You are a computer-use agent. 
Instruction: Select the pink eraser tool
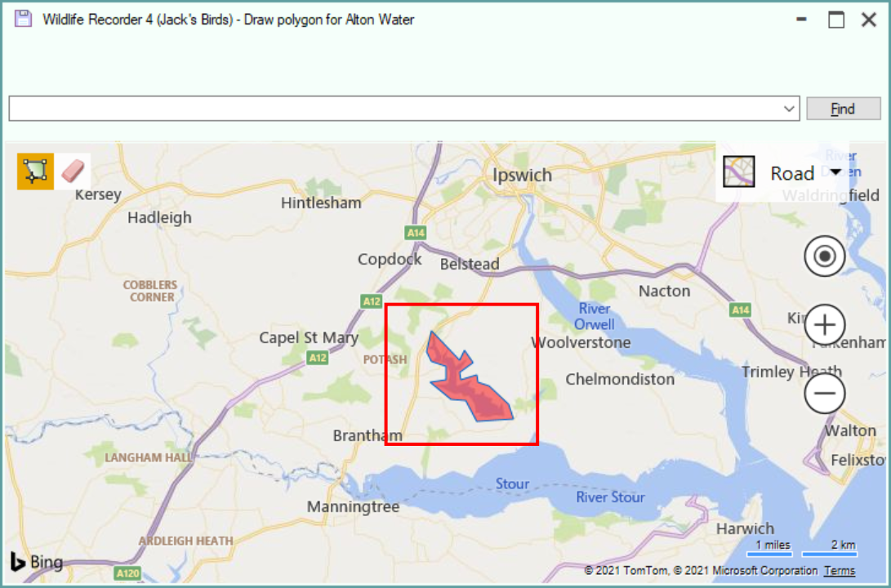tap(73, 171)
